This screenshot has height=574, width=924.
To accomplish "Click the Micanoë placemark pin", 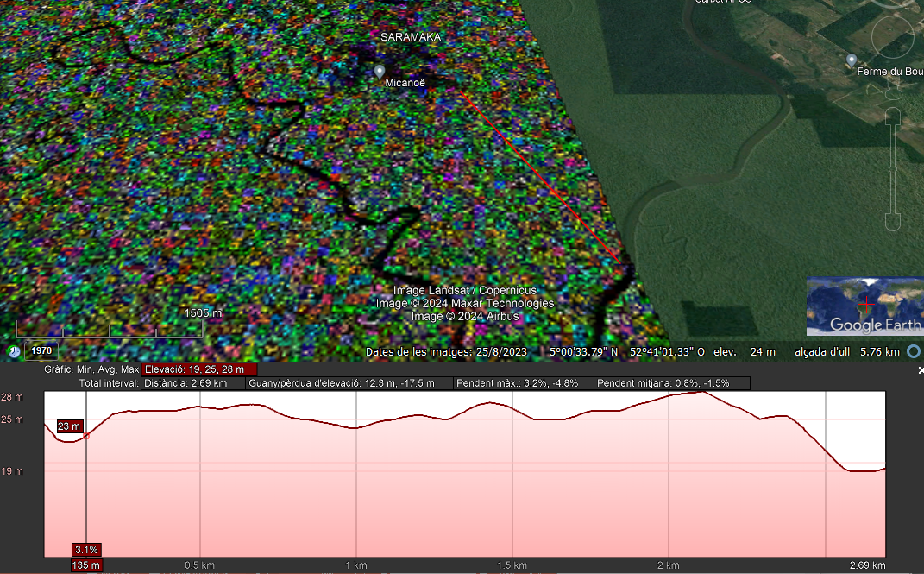I will (x=380, y=70).
